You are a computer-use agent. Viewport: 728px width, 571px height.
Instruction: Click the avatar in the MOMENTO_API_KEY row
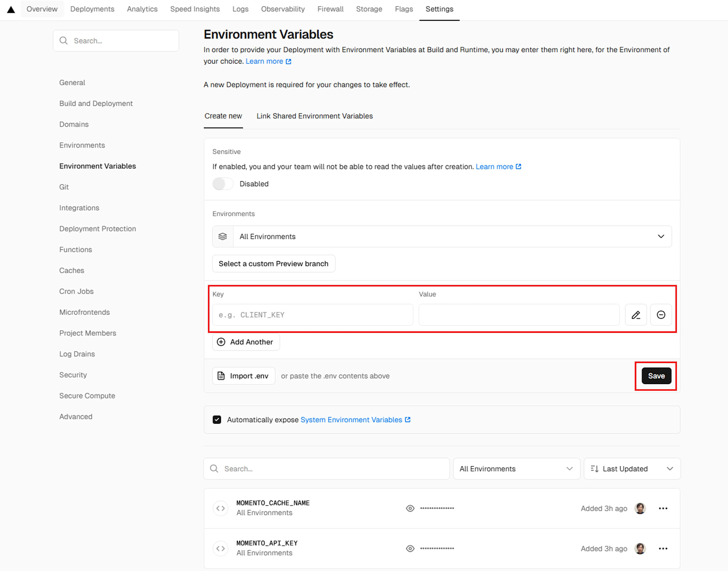(x=640, y=548)
